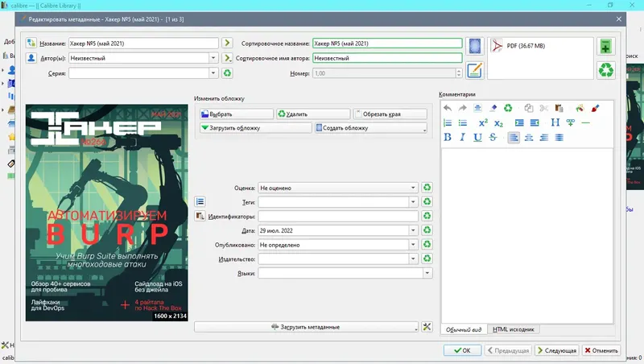The width and height of the screenshot is (644, 364).
Task: Copy selection in comments editor
Action: (529, 108)
